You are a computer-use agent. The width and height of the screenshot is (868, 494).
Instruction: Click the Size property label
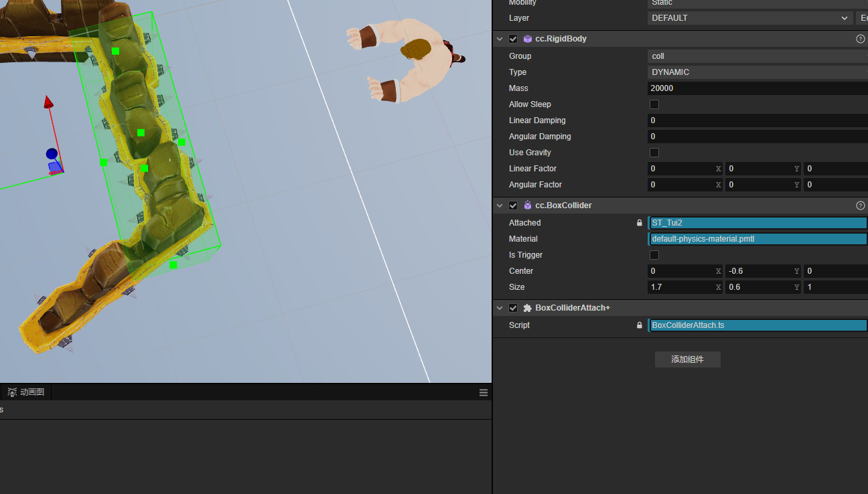point(517,287)
